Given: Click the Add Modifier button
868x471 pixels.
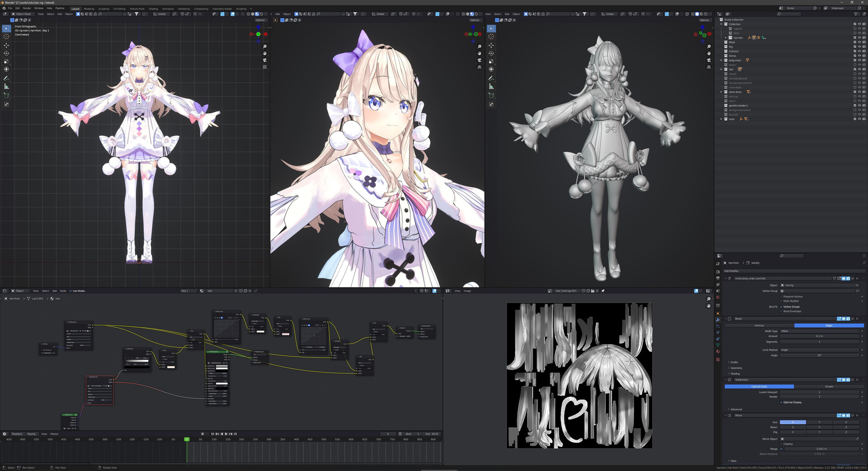Looking at the screenshot, I should pyautogui.click(x=794, y=271).
